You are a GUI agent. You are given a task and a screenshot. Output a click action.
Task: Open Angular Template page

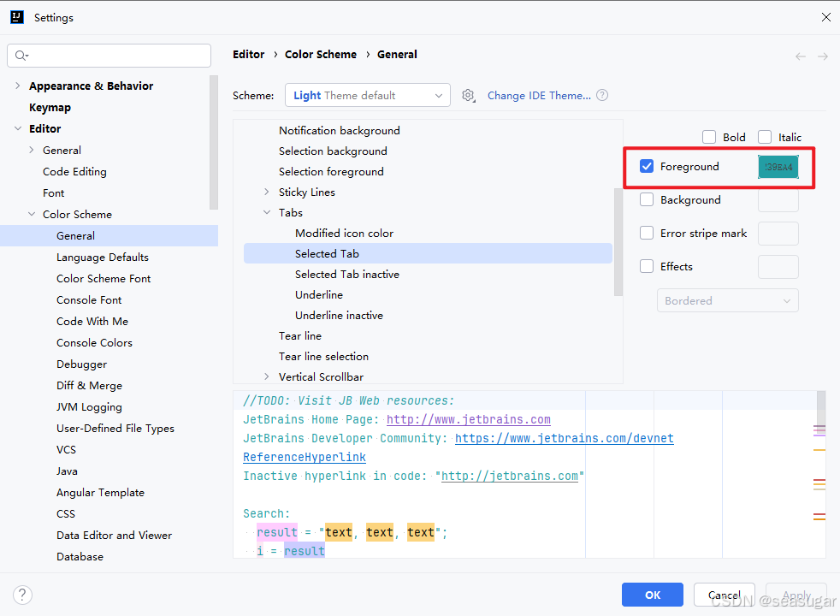(100, 493)
